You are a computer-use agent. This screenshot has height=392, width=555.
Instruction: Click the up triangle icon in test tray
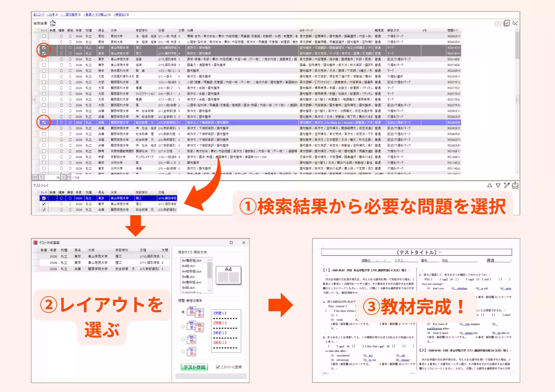pyautogui.click(x=489, y=185)
